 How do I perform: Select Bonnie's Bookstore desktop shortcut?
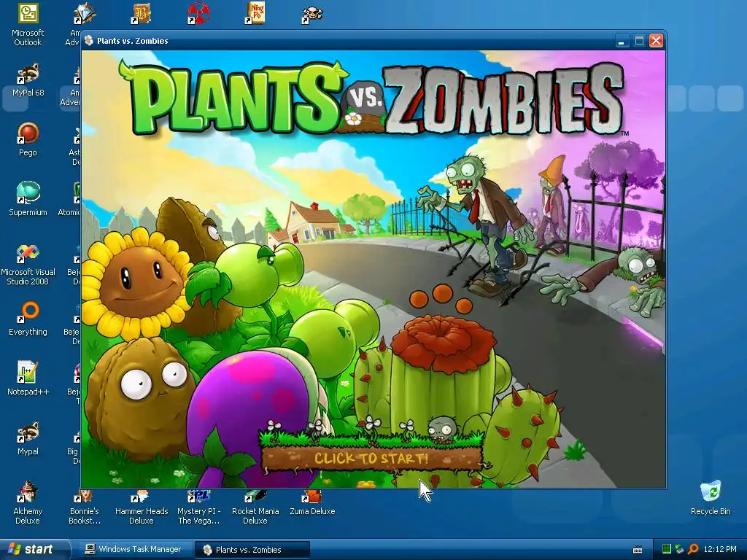(85, 507)
